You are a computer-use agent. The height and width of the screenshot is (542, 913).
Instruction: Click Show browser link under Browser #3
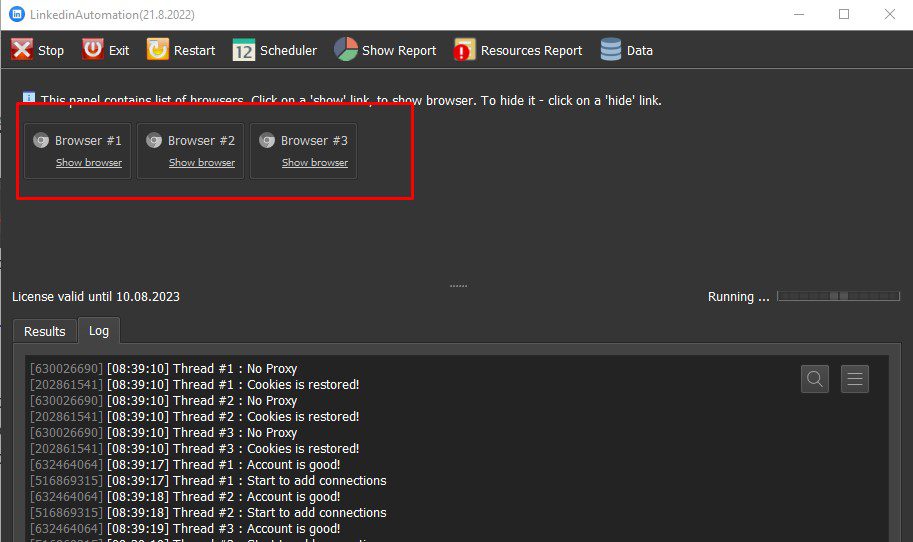pos(315,163)
